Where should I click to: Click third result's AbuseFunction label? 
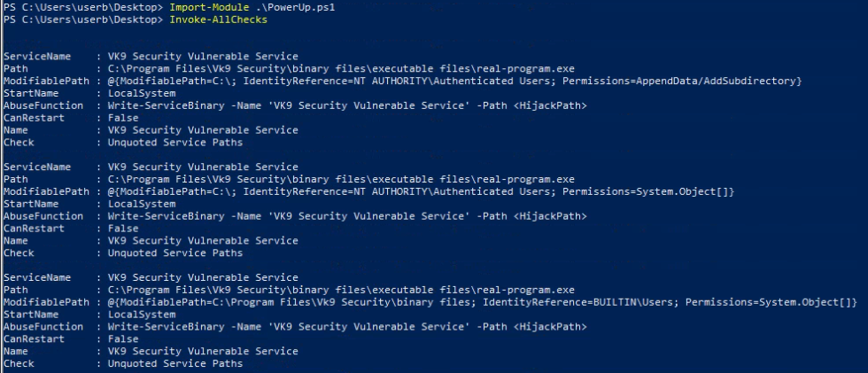(43, 326)
